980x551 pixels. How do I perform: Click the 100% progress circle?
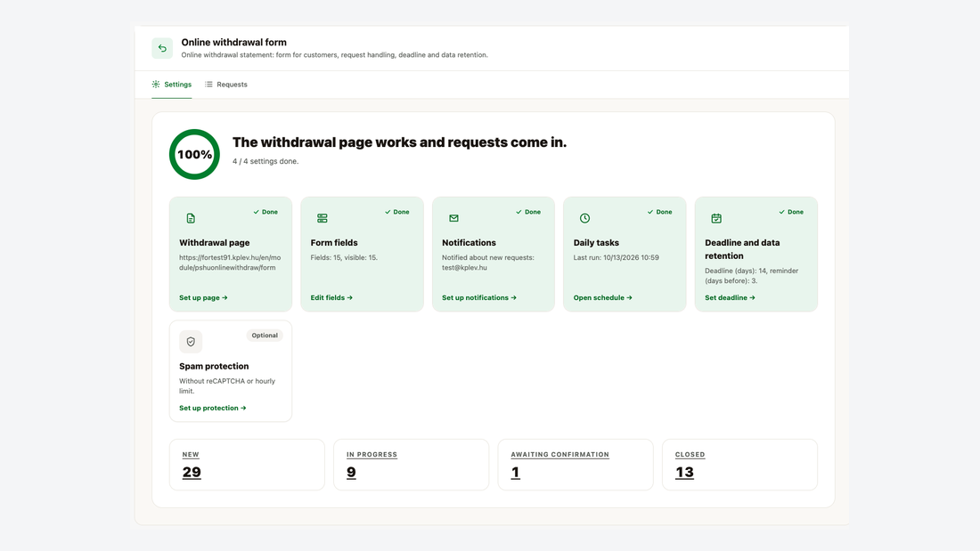point(194,154)
